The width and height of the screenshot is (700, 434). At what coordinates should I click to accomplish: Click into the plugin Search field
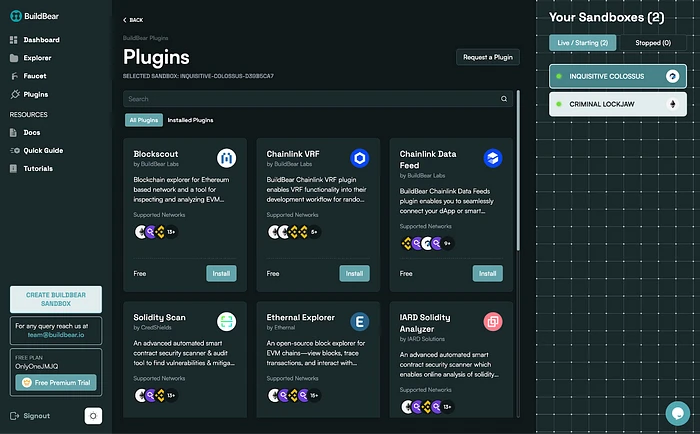click(310, 99)
